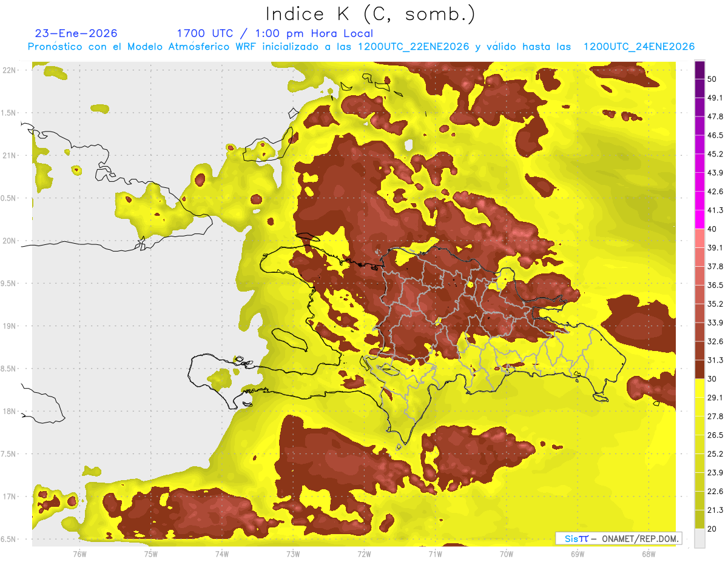Select legend value '23.9'

click(x=715, y=472)
